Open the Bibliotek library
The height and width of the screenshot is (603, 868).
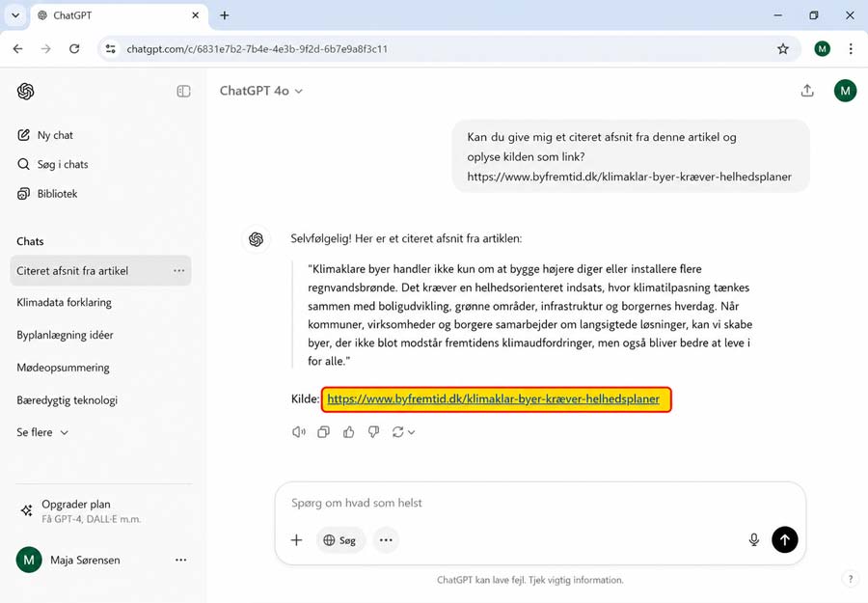[x=47, y=194]
